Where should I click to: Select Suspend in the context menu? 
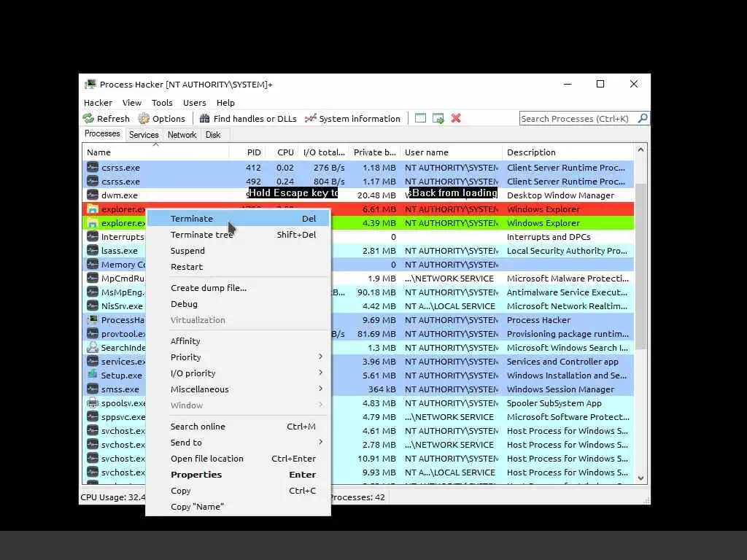coord(239,251)
